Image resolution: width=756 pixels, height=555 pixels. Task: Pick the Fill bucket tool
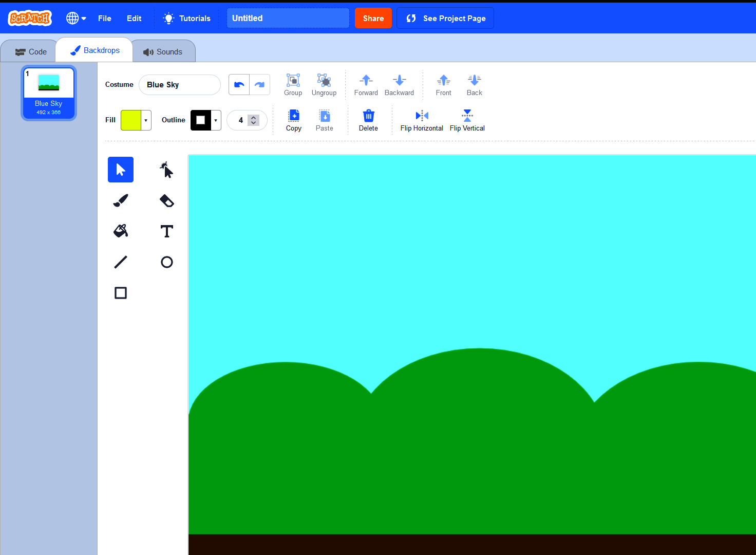pyautogui.click(x=120, y=231)
